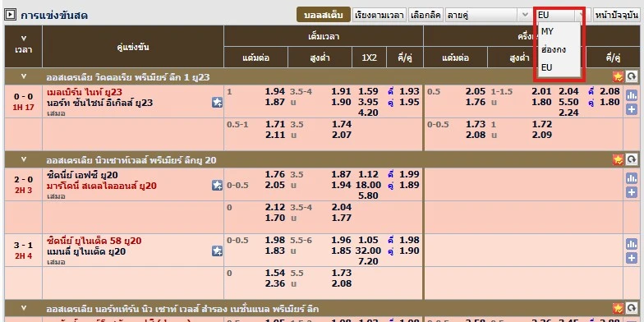Image resolution: width=644 pixels, height=322 pixels.
Task: Favorite the Australia Victoria Premier League 1 U23 league
Action: point(618,76)
